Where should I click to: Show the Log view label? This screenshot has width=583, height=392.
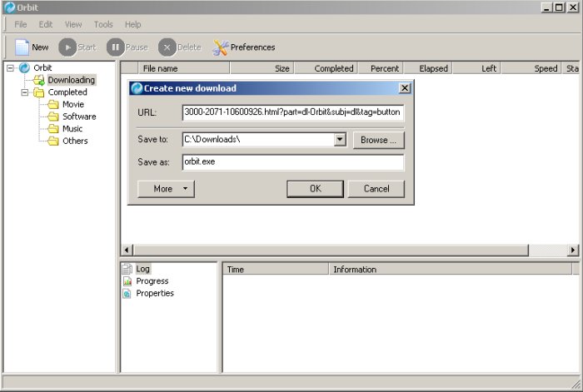pos(142,269)
